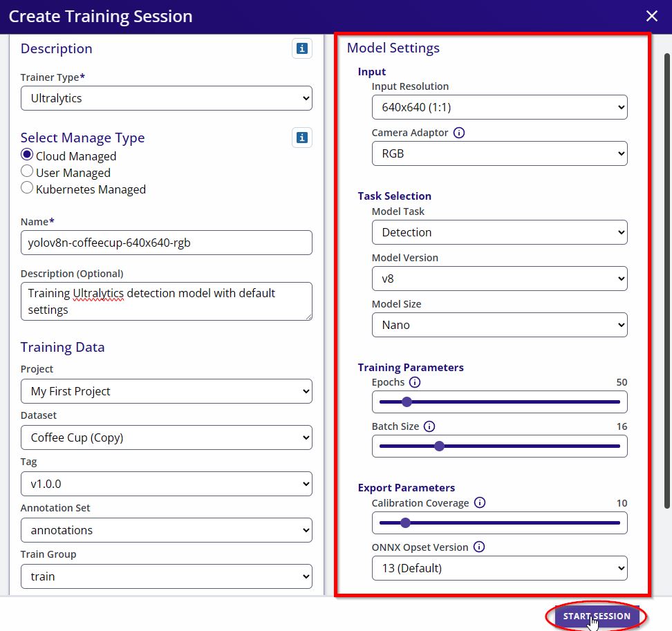Open the Camera Adaptor info tooltip
Screen dimensions: 672x631
459,132
